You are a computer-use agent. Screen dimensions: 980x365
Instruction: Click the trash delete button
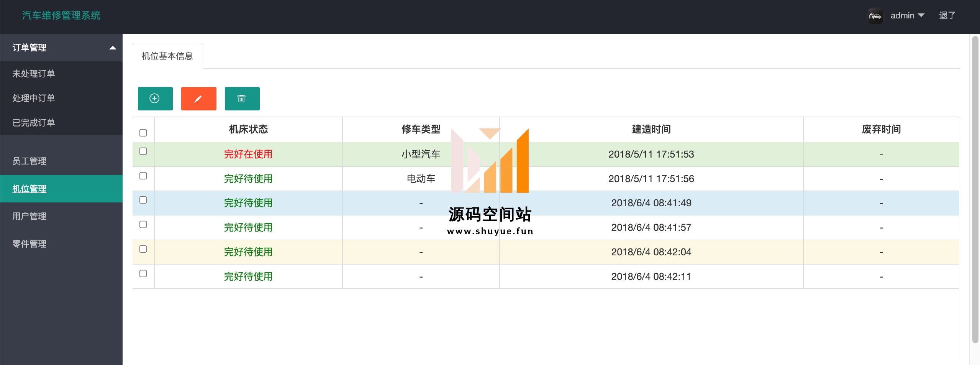pos(242,99)
